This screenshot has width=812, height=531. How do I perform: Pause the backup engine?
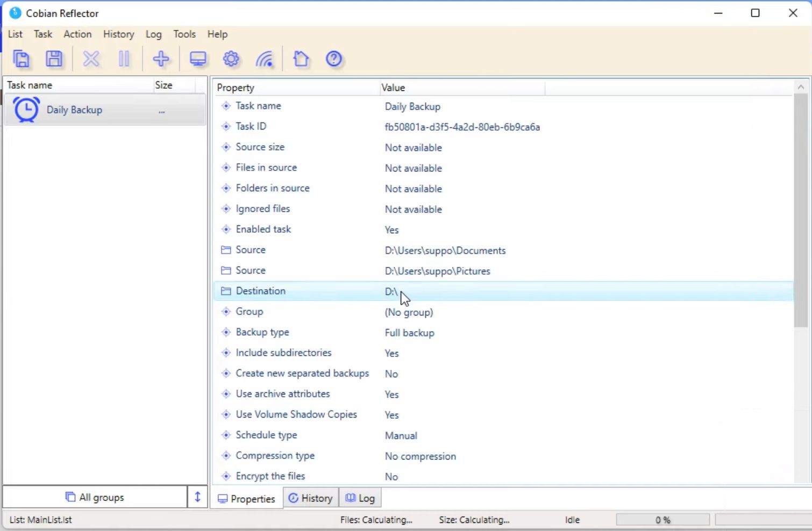point(124,59)
